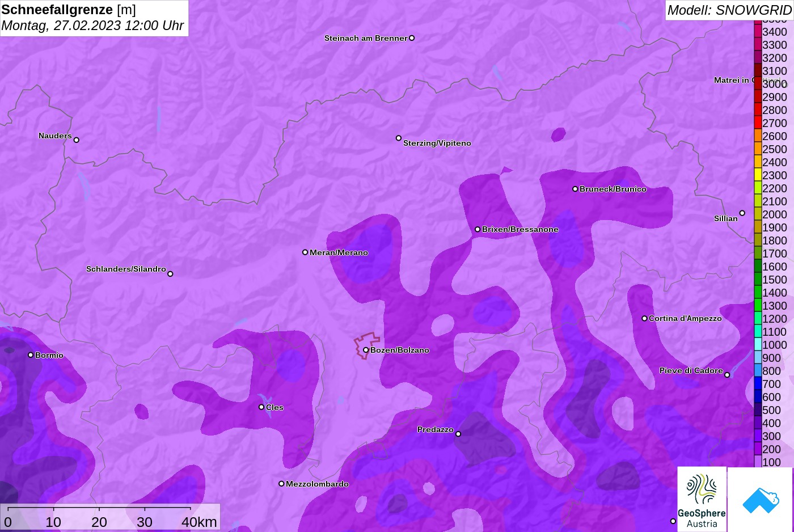
Task: Open the GeoSphere Austria logo
Action: (x=702, y=499)
